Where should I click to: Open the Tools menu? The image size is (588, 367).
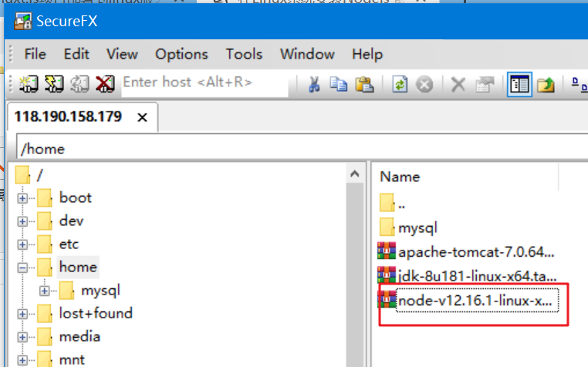[244, 55]
